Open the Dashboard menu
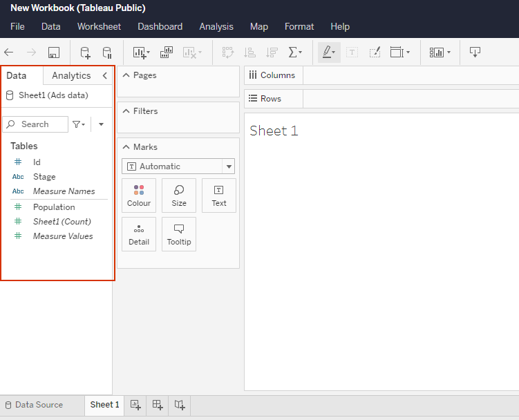This screenshot has height=420, width=519. click(x=160, y=26)
